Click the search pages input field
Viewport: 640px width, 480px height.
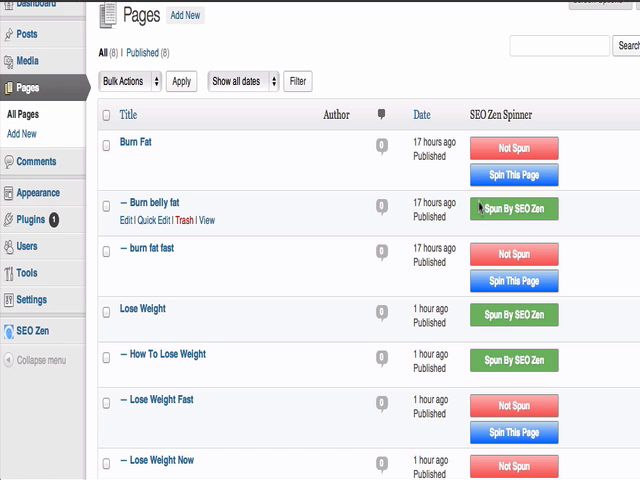click(560, 45)
